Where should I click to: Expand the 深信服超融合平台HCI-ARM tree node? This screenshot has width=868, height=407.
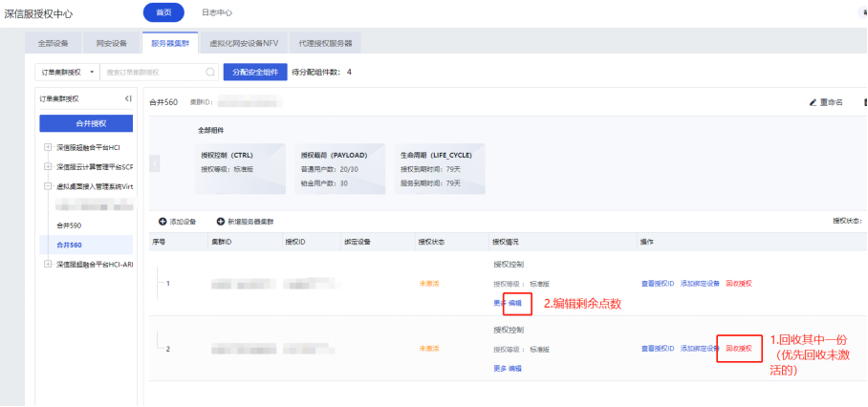coord(48,264)
